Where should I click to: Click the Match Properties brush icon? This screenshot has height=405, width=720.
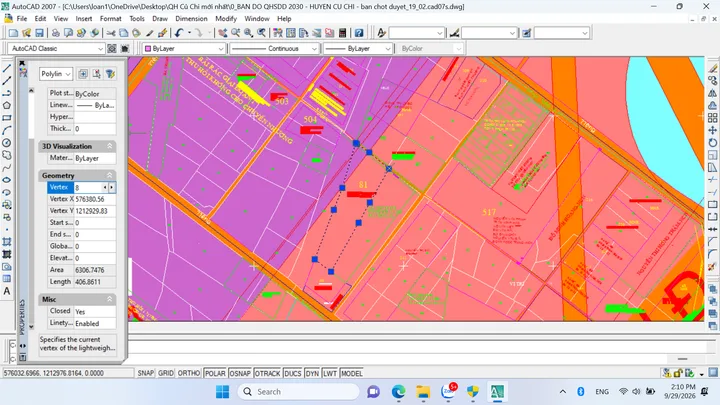(x=162, y=33)
